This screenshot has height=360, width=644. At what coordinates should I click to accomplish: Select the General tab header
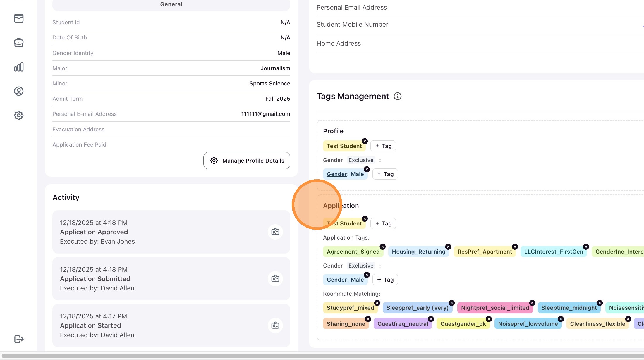(171, 4)
